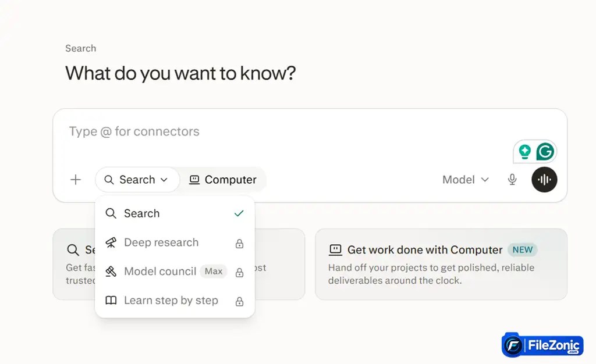Click the Grammarly G icon

pyautogui.click(x=545, y=151)
